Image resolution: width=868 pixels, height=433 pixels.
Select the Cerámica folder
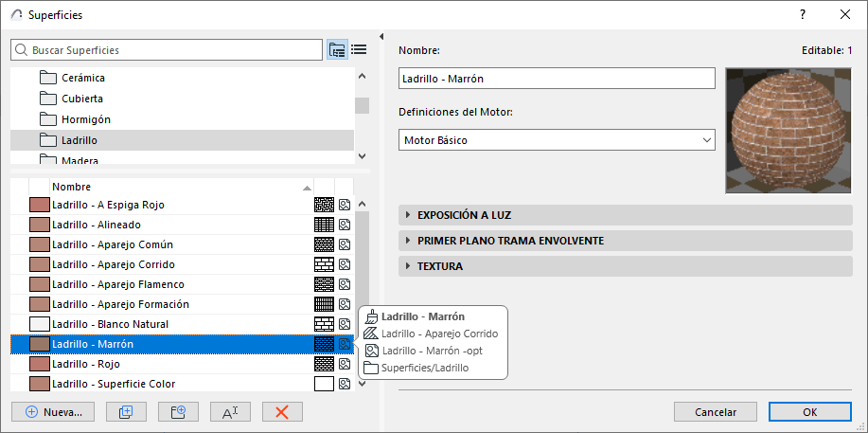(x=83, y=78)
